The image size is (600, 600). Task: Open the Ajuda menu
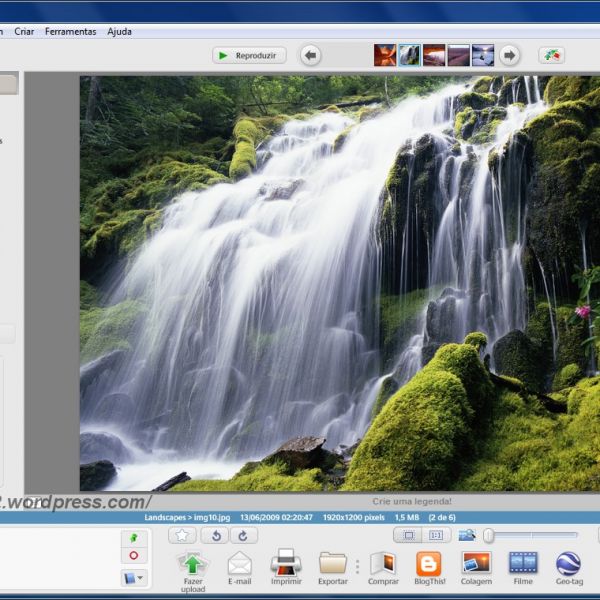coord(119,32)
